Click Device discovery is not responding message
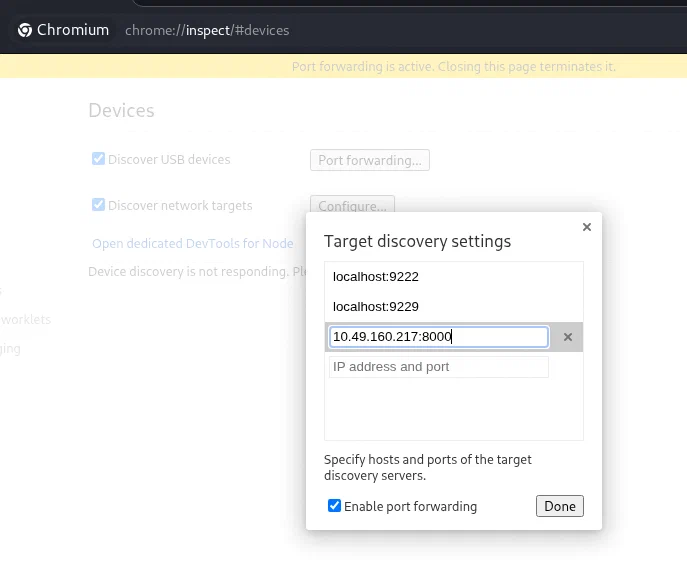This screenshot has height=567, width=687. (197, 272)
